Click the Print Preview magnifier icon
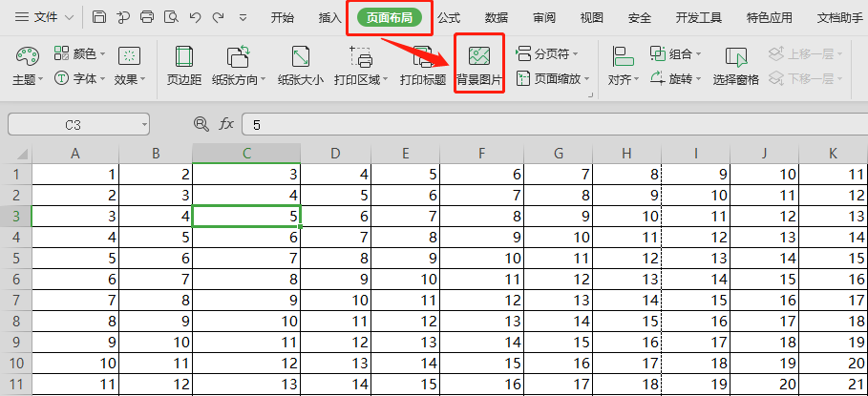The width and height of the screenshot is (868, 396). tap(172, 17)
